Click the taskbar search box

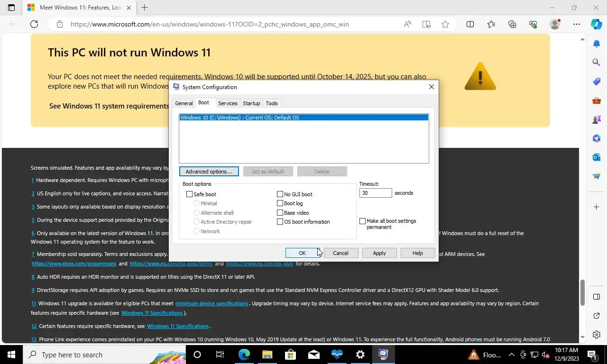click(x=104, y=355)
